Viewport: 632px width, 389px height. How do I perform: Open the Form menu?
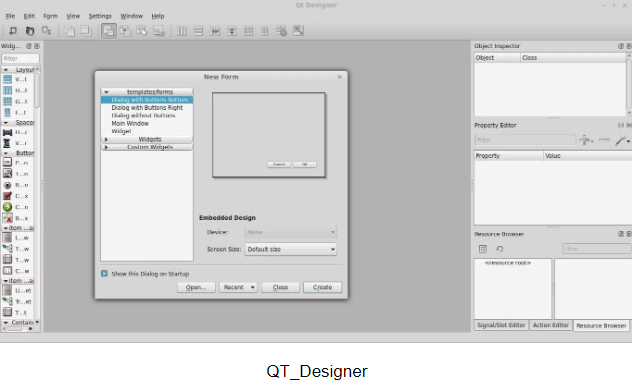(x=50, y=16)
